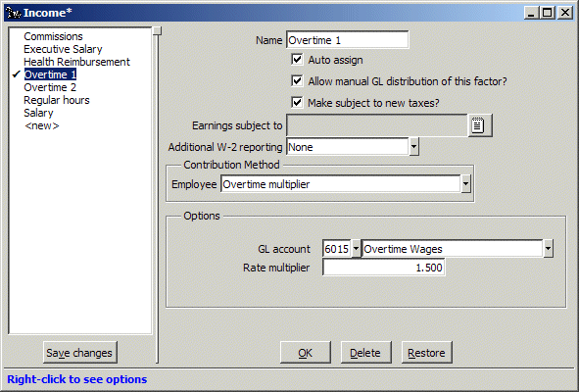579x392 pixels.
Task: Expand the GL account number dropdown
Action: 356,249
